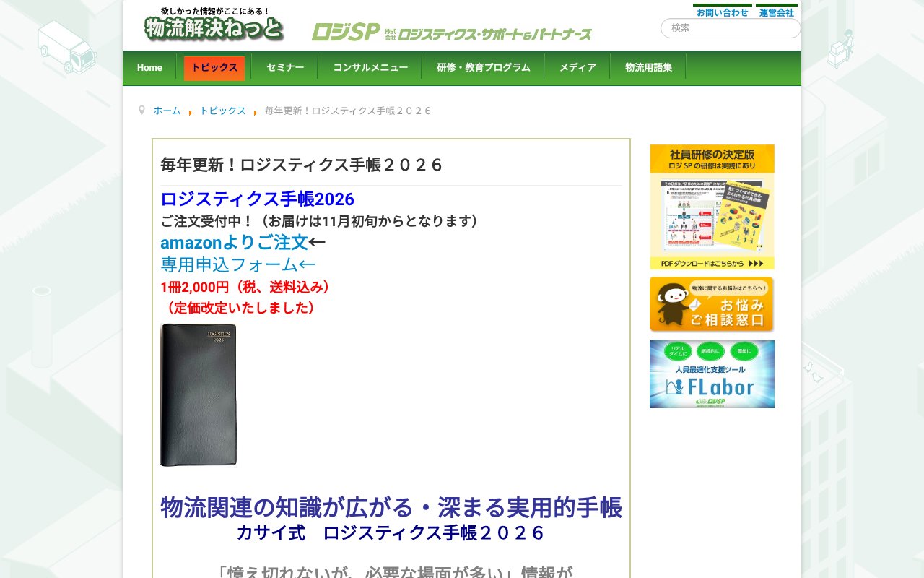Click お問い合わせ at the top right
The image size is (924, 578).
click(723, 12)
